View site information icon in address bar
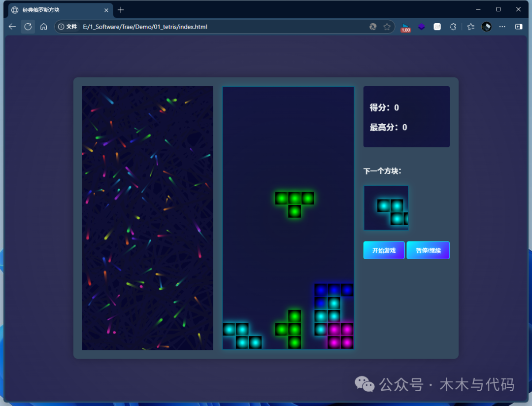Viewport: 532px width, 406px height. click(x=61, y=27)
